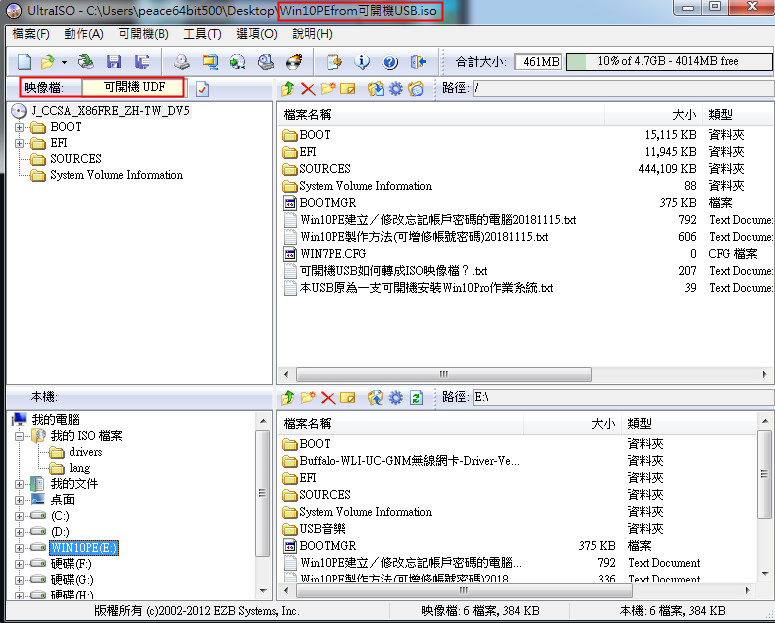Expand the 我的文件 tree node
Viewport: 775px width, 623px height.
pos(19,484)
